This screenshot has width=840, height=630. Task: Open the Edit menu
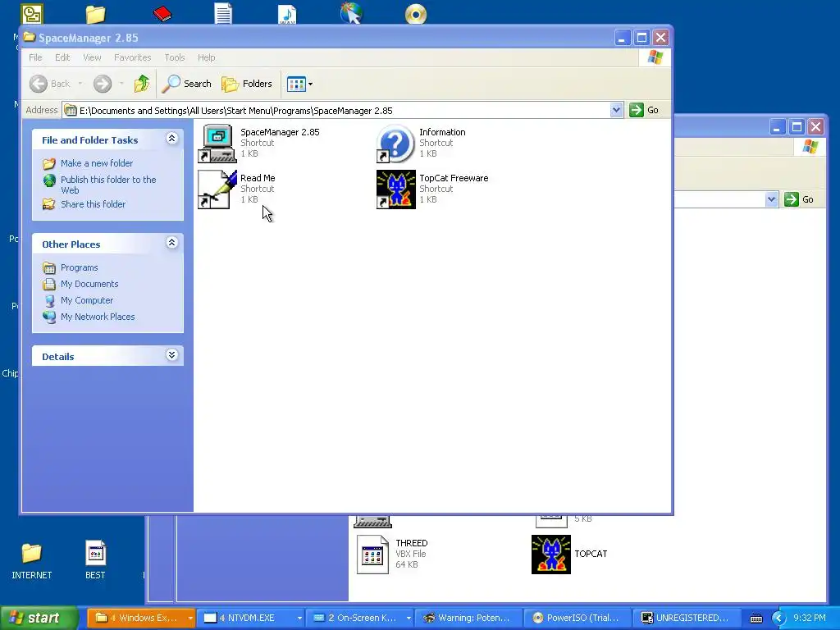pyautogui.click(x=62, y=57)
